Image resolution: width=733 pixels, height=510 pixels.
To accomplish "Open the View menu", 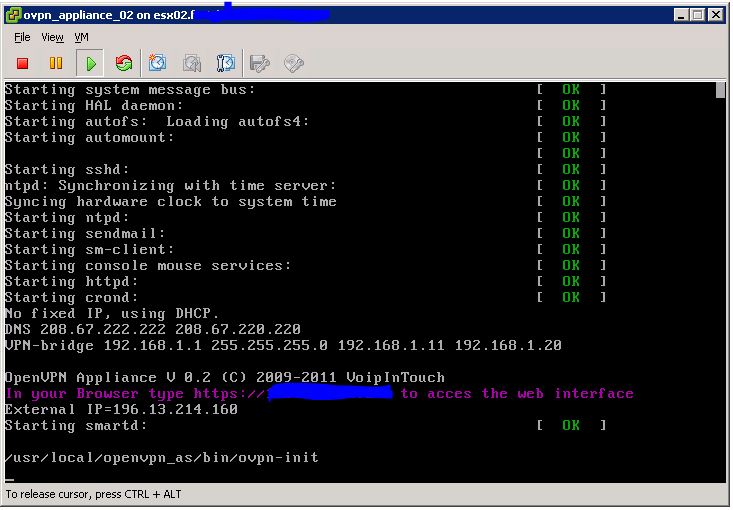I will [53, 37].
